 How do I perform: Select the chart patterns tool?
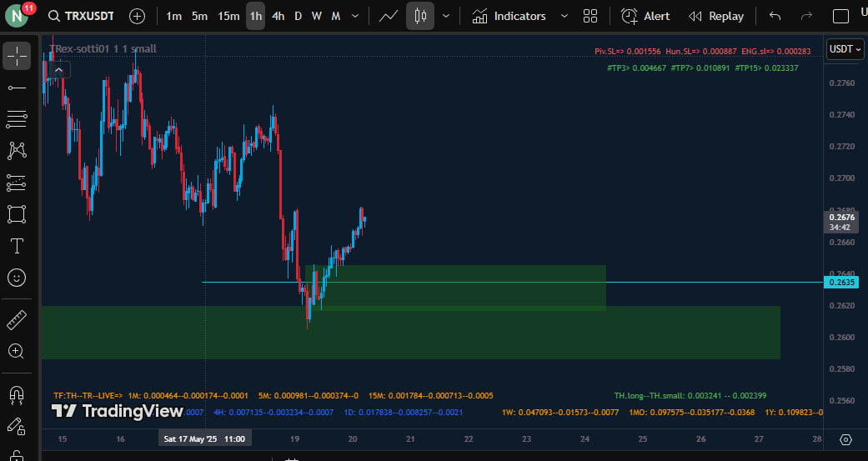click(16, 151)
